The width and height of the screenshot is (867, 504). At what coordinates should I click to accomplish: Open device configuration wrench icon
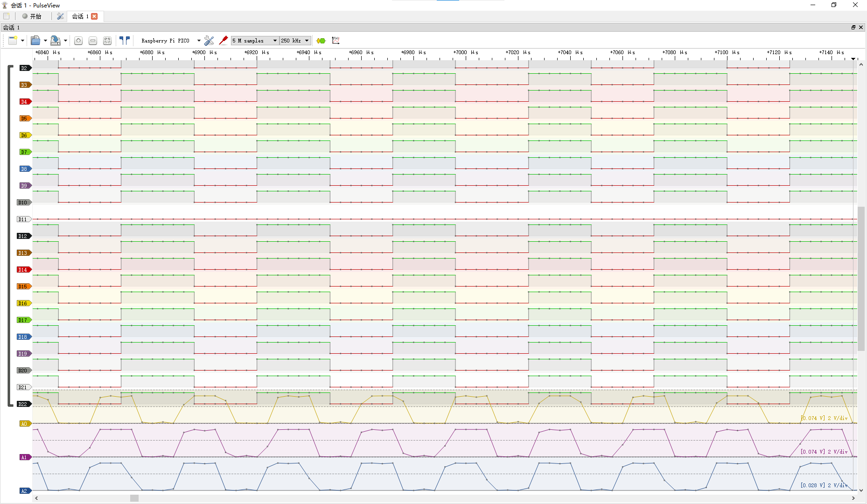pyautogui.click(x=209, y=41)
